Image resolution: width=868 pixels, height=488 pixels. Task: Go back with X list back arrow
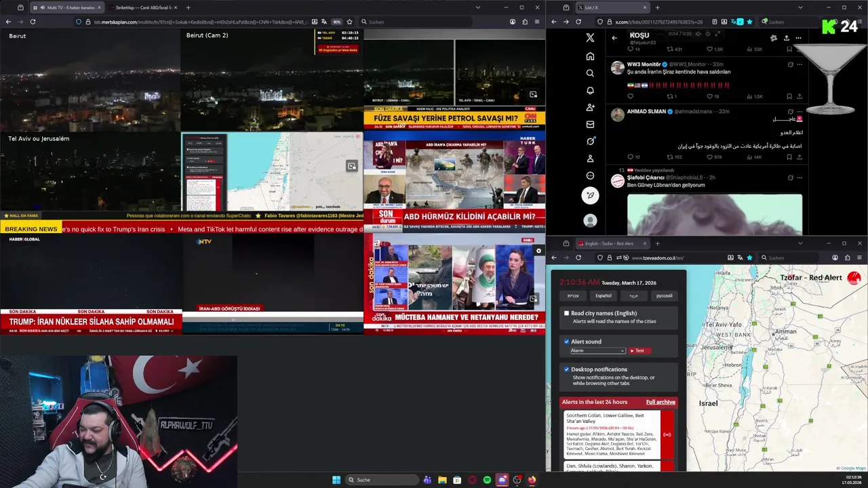[614, 38]
